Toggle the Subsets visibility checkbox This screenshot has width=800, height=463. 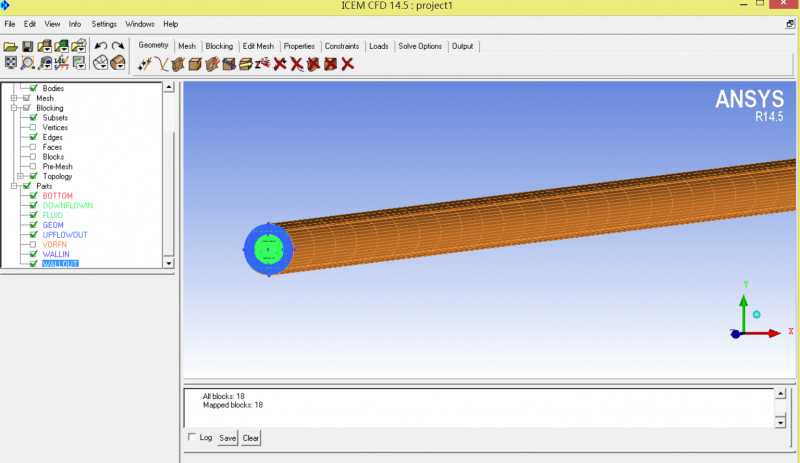[33, 117]
